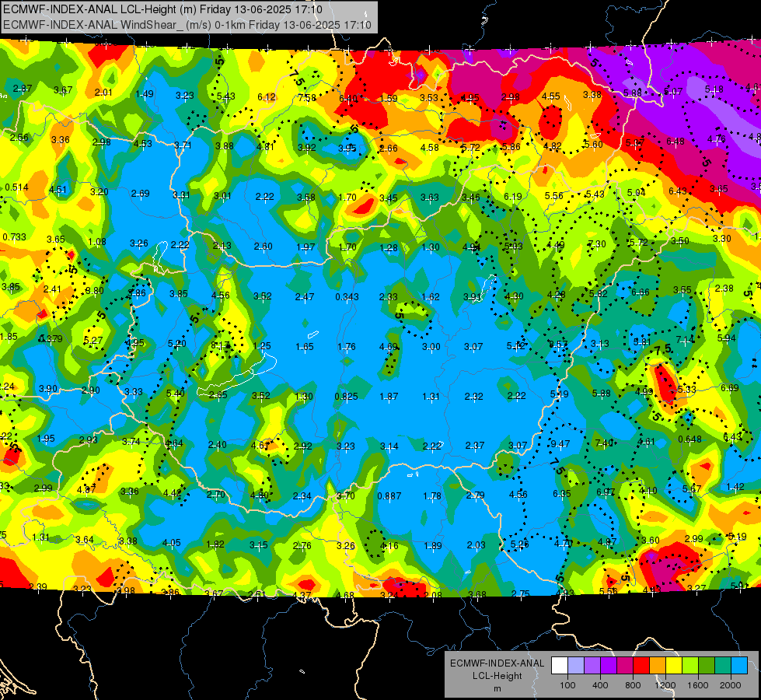761x700 pixels.
Task: Click the wind shear value 8.57
Action: tap(559, 344)
